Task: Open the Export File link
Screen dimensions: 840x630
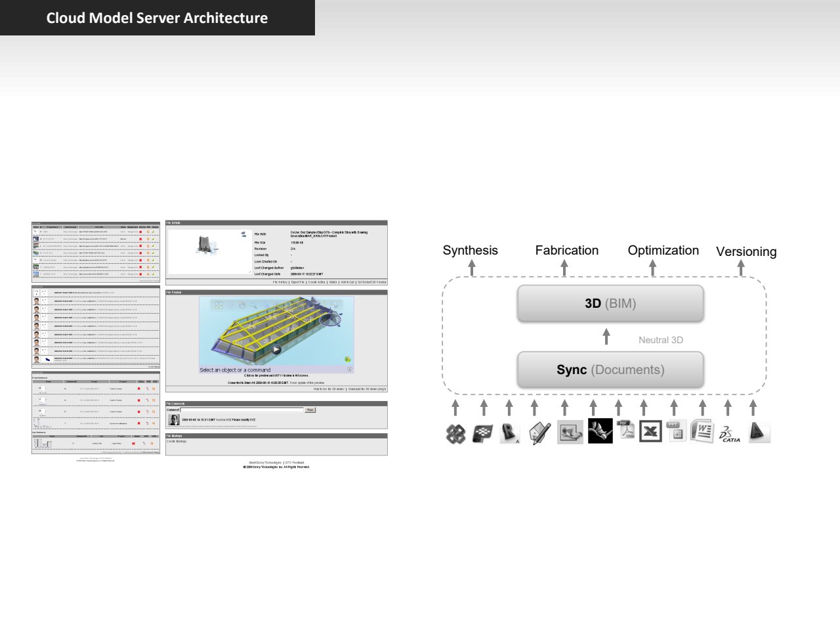Action: click(298, 282)
